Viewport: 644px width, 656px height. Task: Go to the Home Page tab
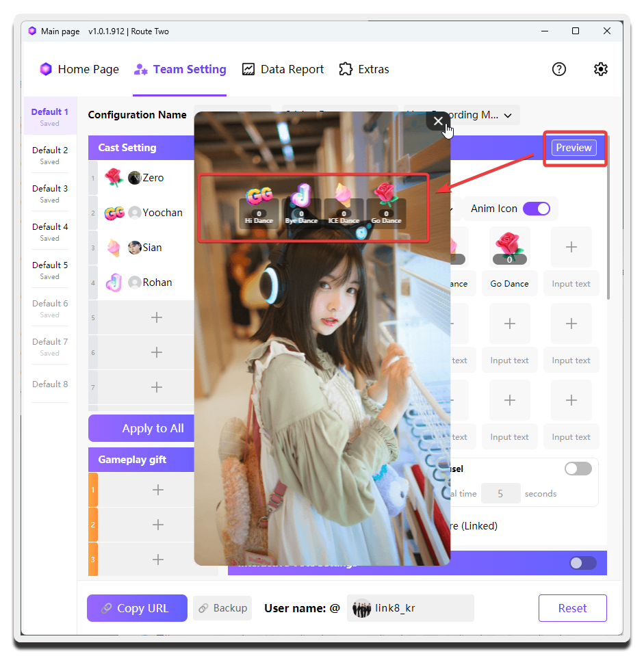pyautogui.click(x=79, y=69)
